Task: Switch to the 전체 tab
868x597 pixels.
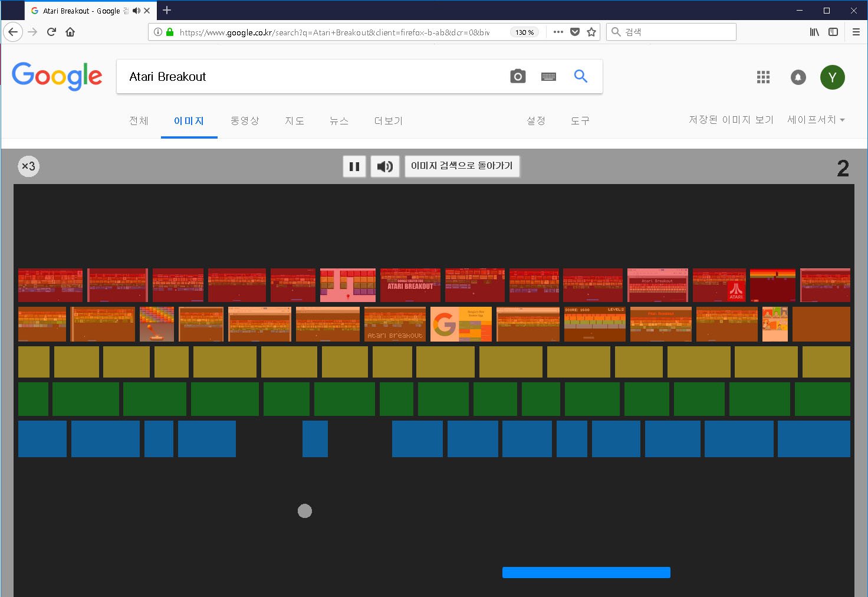Action: (x=139, y=121)
